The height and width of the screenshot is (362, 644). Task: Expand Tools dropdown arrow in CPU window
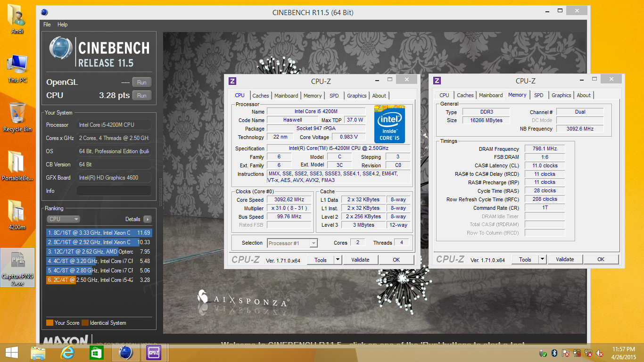pyautogui.click(x=338, y=260)
